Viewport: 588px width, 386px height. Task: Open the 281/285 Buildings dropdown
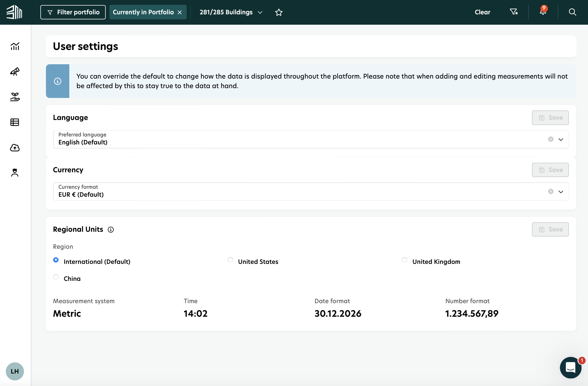tap(231, 12)
